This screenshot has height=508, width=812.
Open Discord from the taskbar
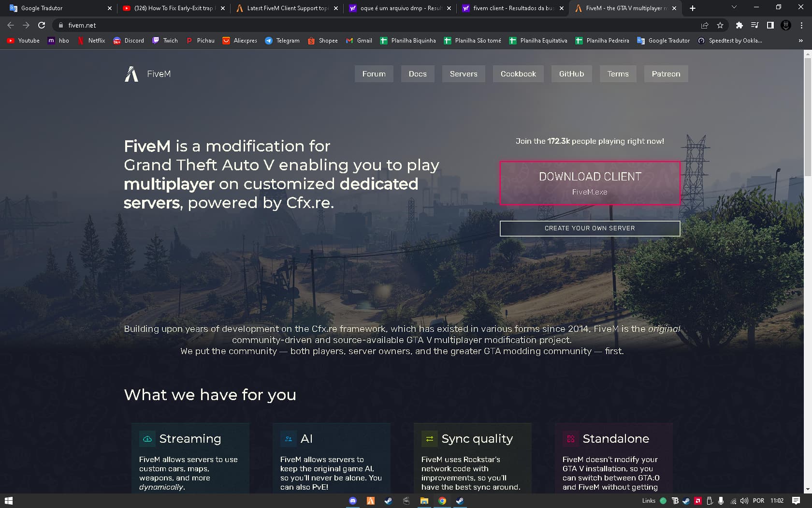pyautogui.click(x=353, y=501)
